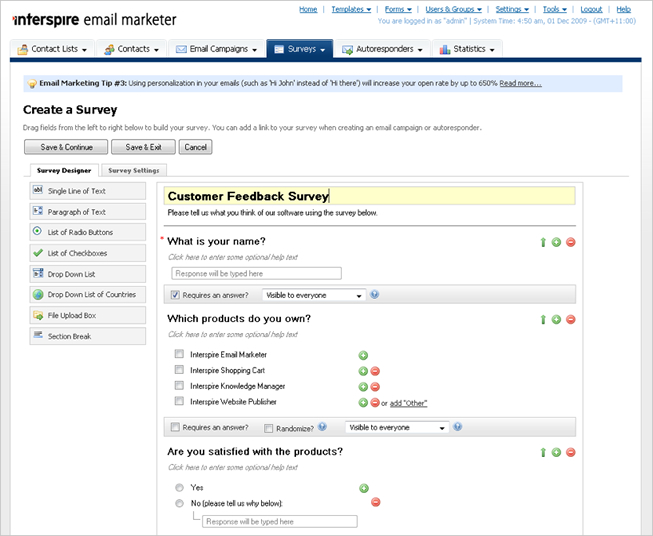Tick the Interspire Email Marketer checkbox

pos(179,354)
